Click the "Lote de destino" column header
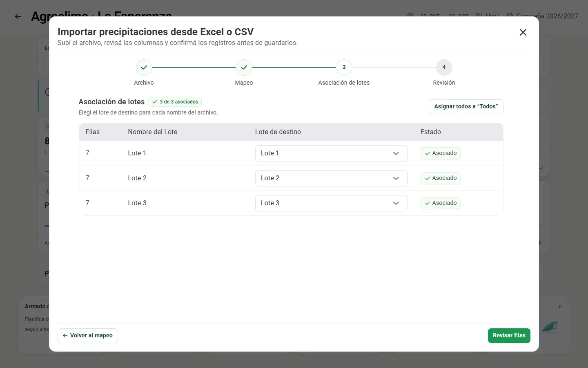The width and height of the screenshot is (588, 368). [x=278, y=132]
